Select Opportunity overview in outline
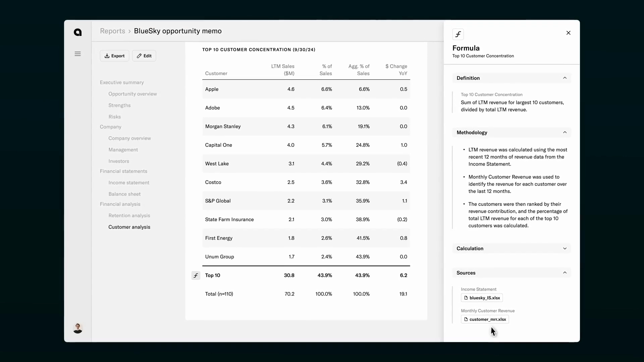This screenshot has height=362, width=644. point(132,94)
